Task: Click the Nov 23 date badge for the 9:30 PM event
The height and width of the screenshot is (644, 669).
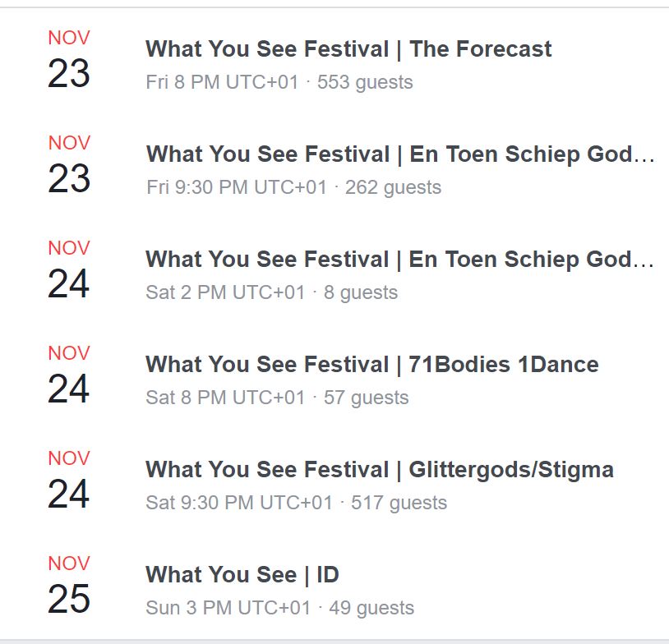Action: tap(69, 164)
